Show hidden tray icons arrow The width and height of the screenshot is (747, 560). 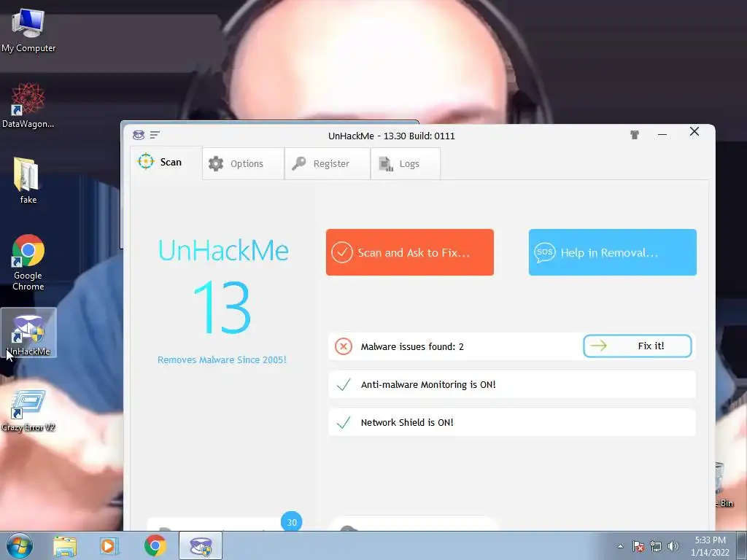pos(620,546)
